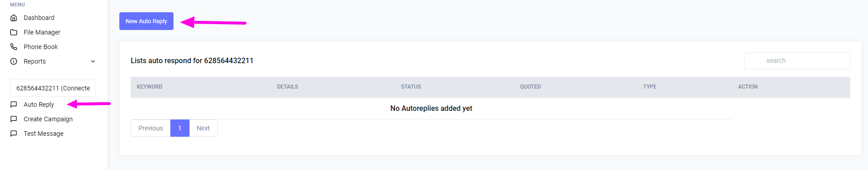
Task: Click the Reports info circle icon
Action: coord(14,61)
